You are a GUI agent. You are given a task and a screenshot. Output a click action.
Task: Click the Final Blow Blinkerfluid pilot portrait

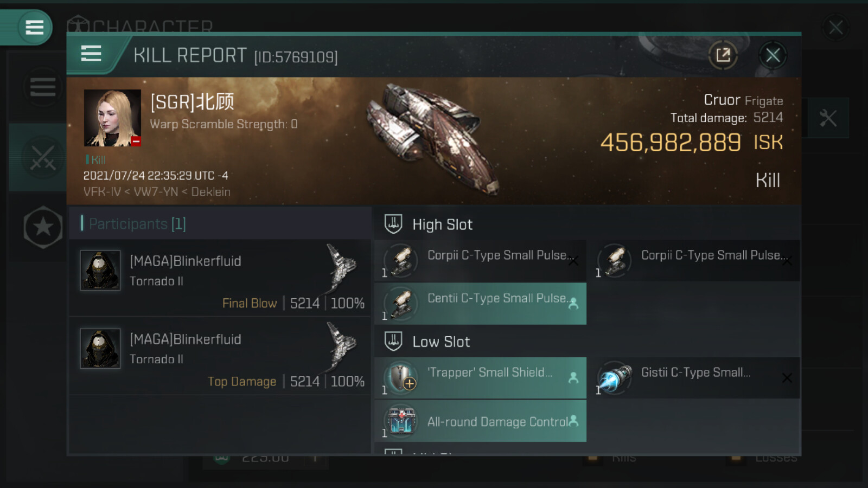coord(100,270)
